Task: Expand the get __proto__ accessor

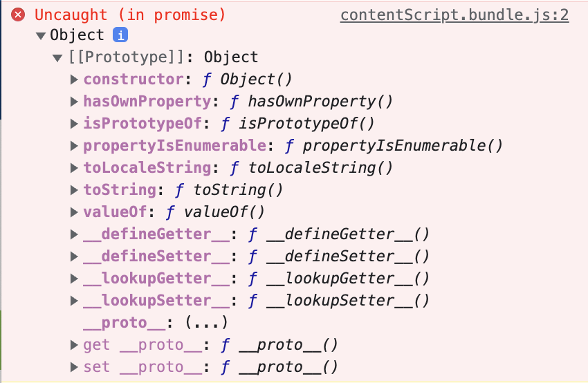Action: click(x=74, y=345)
